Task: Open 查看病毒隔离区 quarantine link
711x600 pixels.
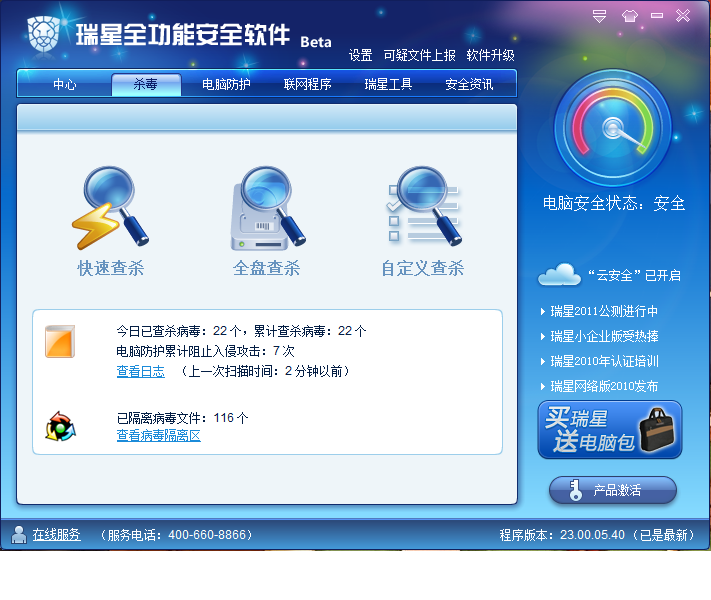Action: (159, 436)
